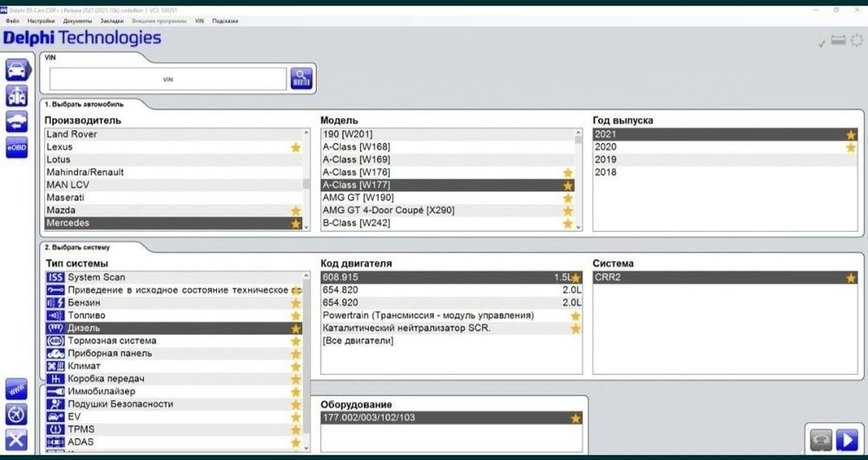Toggle favorite star for Mercedes

[296, 224]
